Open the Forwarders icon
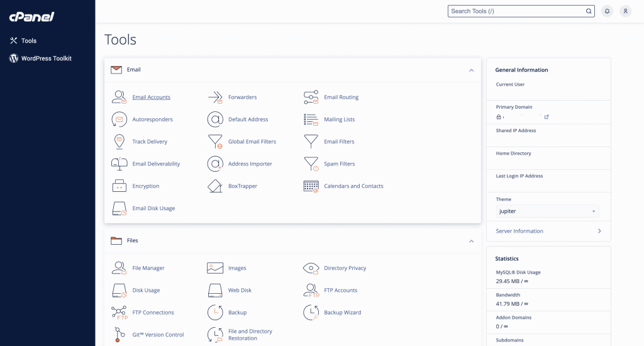644x346 pixels. [215, 97]
